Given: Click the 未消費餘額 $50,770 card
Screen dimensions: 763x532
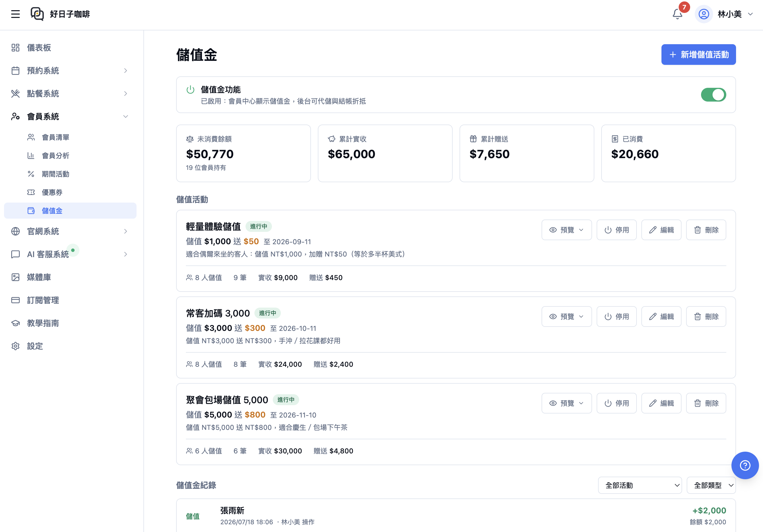Looking at the screenshot, I should point(243,153).
